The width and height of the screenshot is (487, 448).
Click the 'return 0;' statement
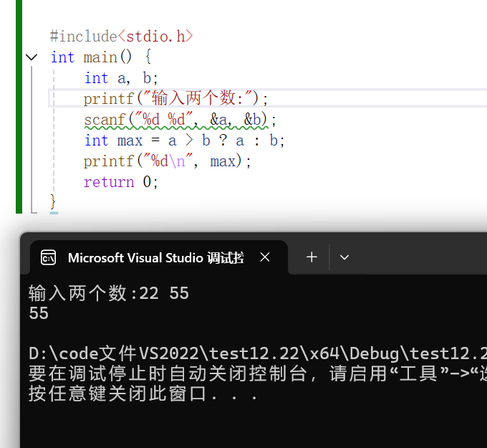121,182
